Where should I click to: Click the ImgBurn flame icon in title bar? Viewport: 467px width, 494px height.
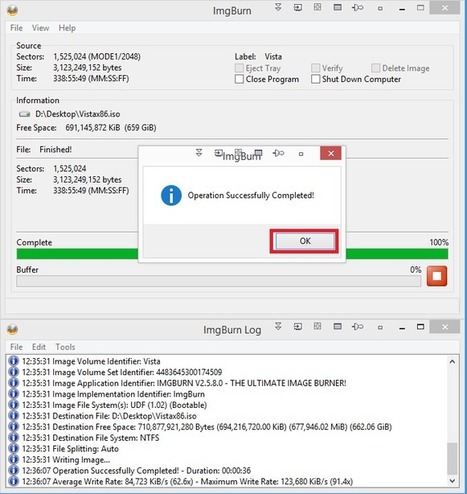(12, 10)
